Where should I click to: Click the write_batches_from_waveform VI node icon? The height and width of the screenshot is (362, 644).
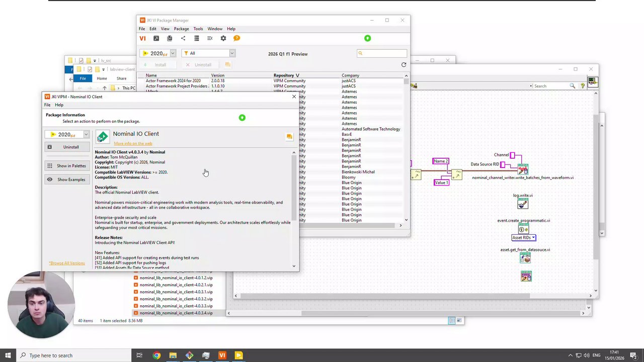(x=523, y=169)
